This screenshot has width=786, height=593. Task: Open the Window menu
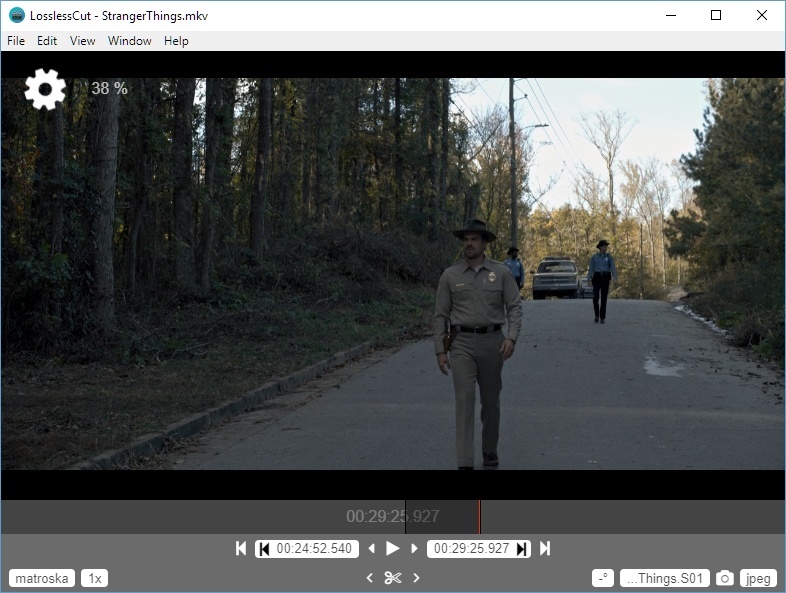point(130,41)
